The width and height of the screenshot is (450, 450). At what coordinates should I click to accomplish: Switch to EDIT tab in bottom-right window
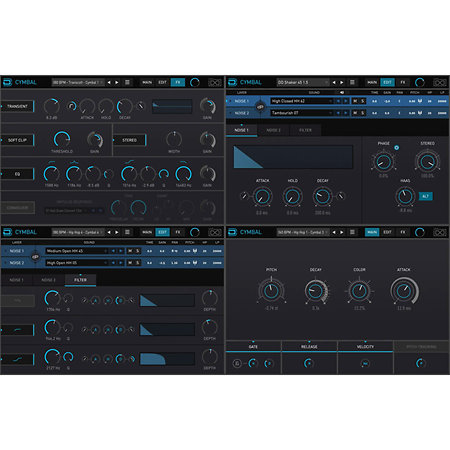click(387, 232)
